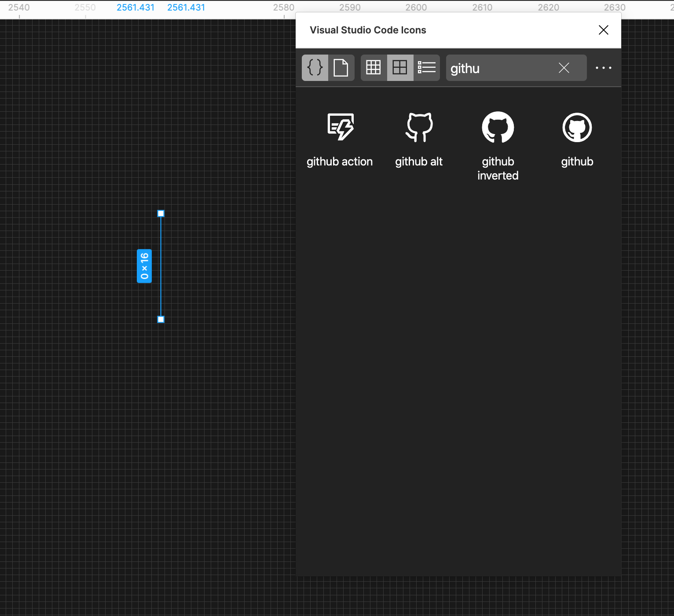Insert the github inverted icon

[x=498, y=127]
